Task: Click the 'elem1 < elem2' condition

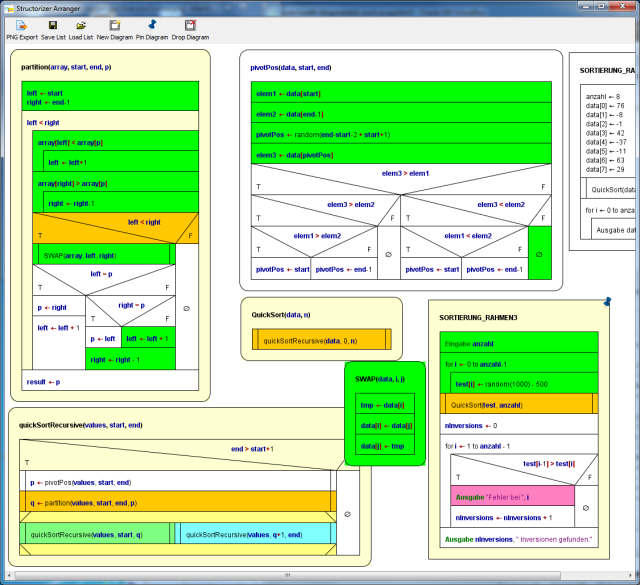Action: click(464, 242)
